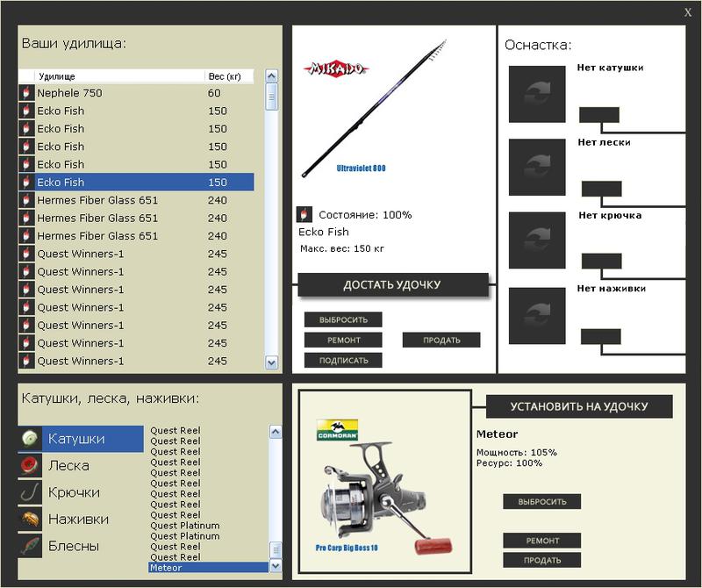702x588 pixels.
Task: Click ПРОДАТЬ for the rod
Action: [x=441, y=340]
